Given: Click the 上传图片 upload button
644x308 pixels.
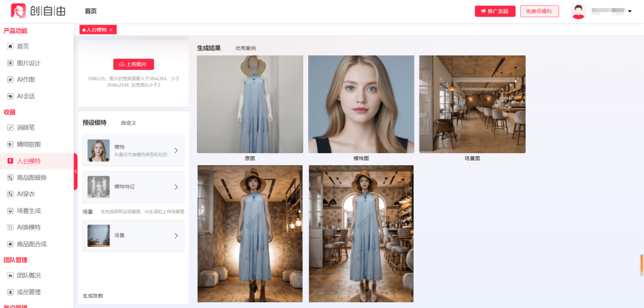Looking at the screenshot, I should (133, 64).
